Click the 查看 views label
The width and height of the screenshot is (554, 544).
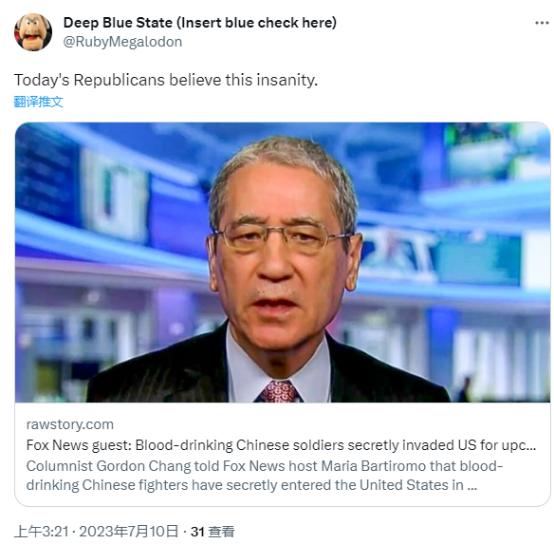click(x=221, y=532)
